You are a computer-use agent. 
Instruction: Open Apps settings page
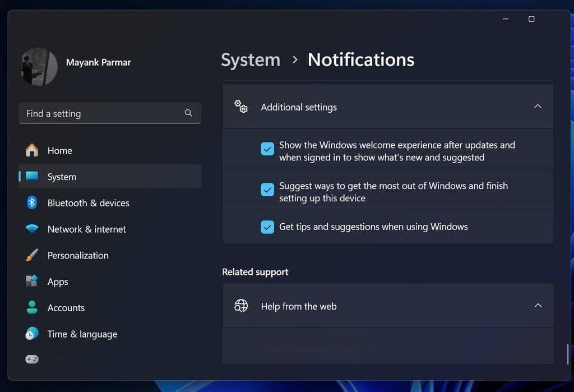[x=110, y=282]
